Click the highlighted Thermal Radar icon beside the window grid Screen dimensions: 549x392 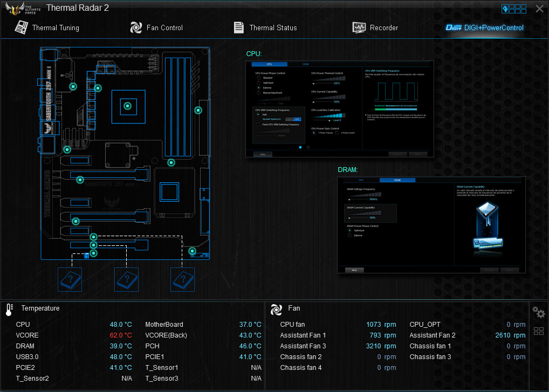point(505,9)
